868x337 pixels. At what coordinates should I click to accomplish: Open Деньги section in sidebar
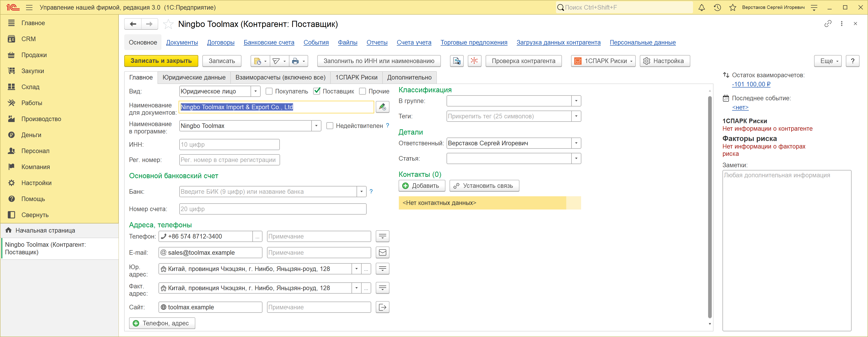pos(59,135)
